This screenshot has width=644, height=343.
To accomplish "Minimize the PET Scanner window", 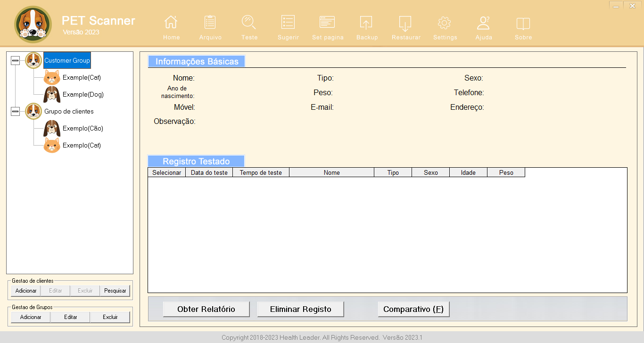I will pyautogui.click(x=616, y=5).
